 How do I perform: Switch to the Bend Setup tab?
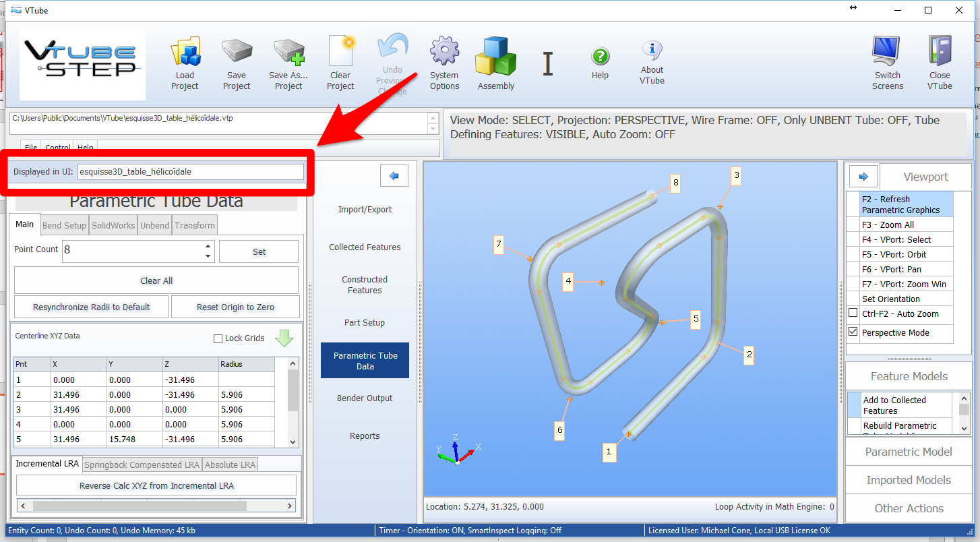click(x=65, y=225)
